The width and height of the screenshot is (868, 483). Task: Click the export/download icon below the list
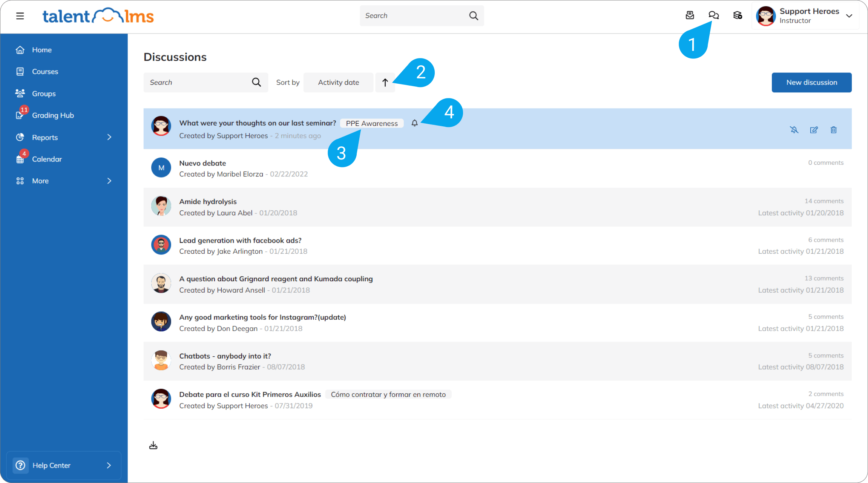point(153,445)
